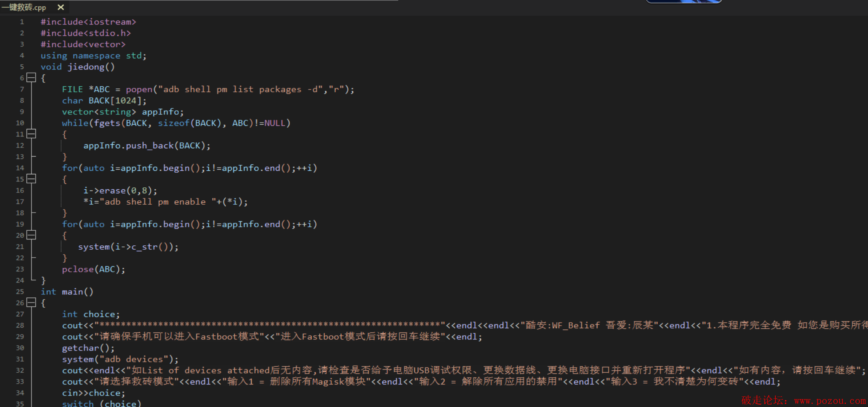Click line number 25 in the gutter
The width and height of the screenshot is (868, 407).
tap(20, 291)
